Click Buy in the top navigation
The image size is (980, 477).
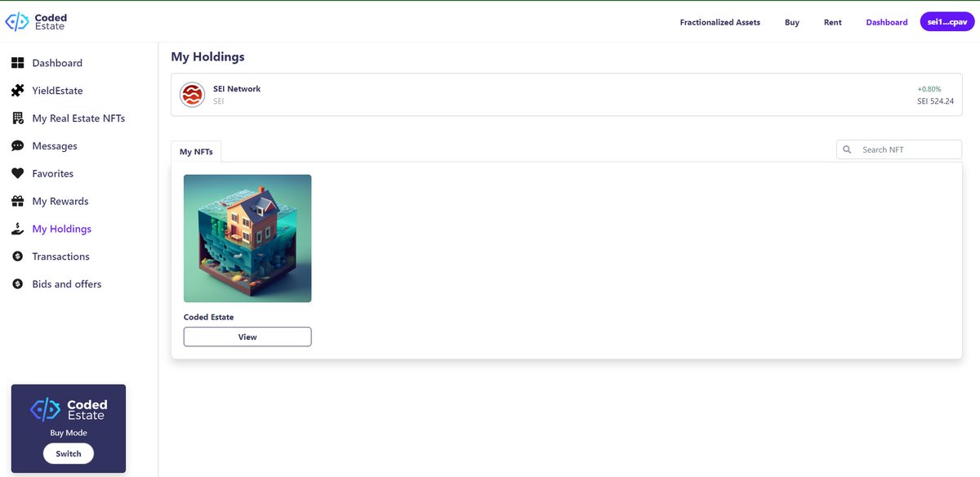pyautogui.click(x=792, y=22)
